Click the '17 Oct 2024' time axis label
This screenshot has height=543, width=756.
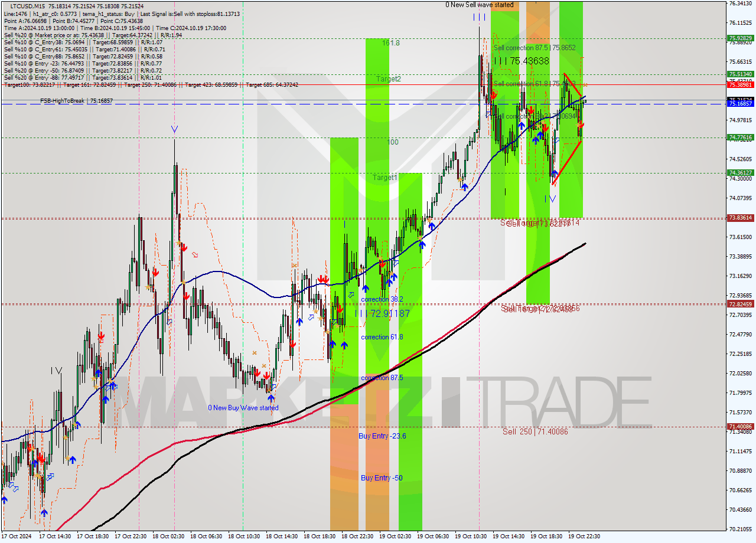(x=18, y=537)
